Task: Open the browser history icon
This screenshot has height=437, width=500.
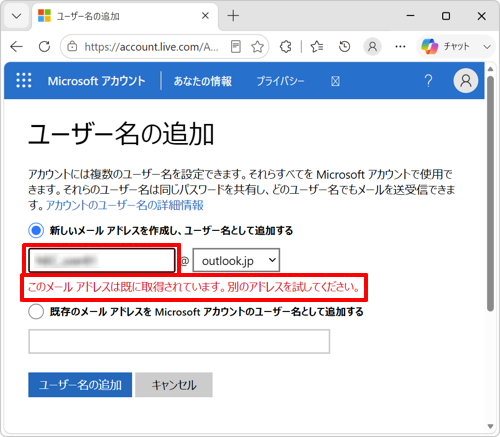Action: pos(345,47)
